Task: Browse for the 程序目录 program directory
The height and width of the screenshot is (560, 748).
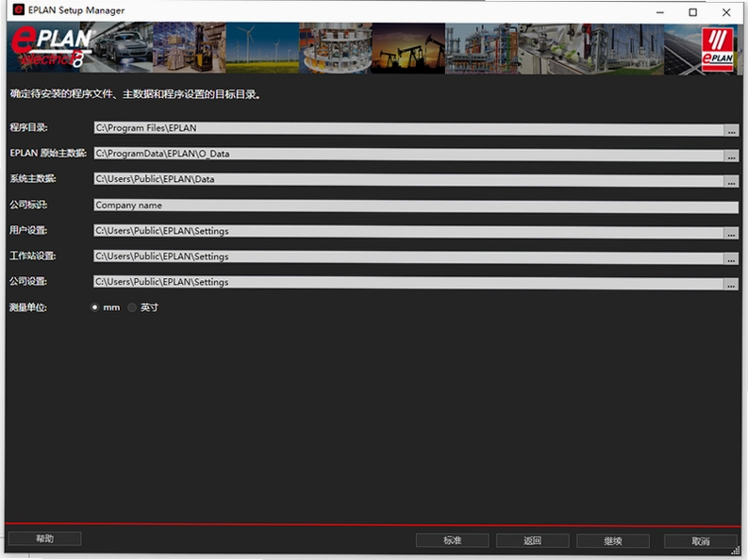Action: click(731, 130)
